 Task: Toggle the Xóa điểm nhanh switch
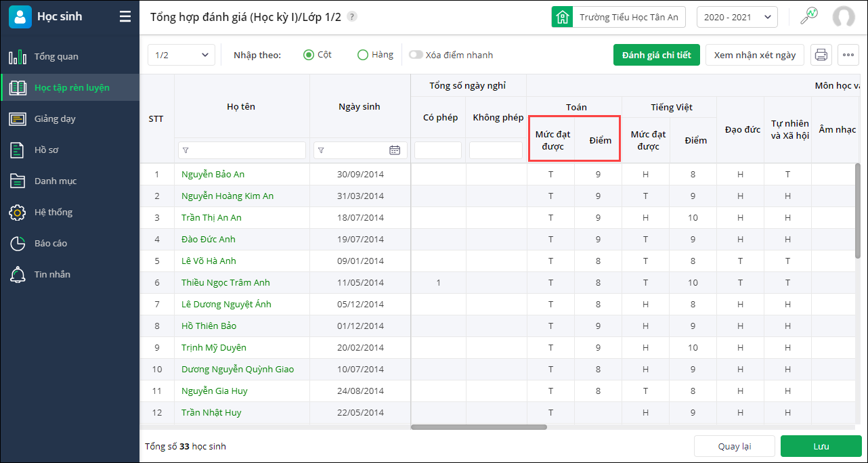coord(415,55)
